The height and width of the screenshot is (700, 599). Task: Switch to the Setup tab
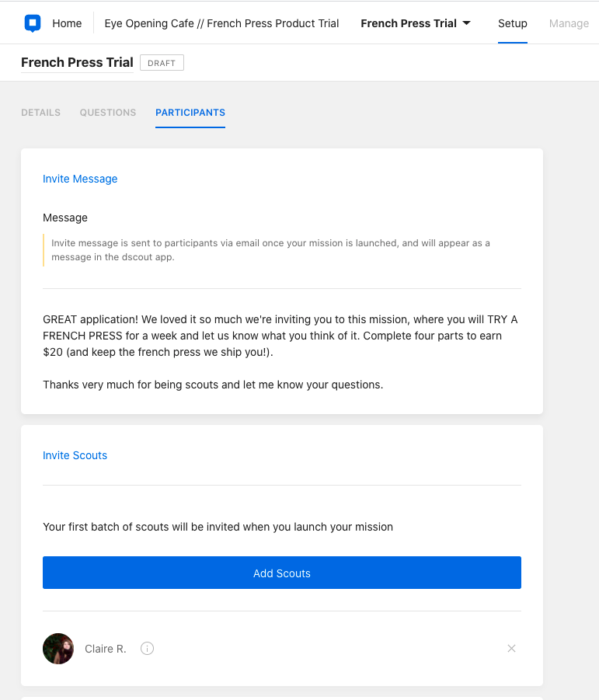click(x=513, y=23)
